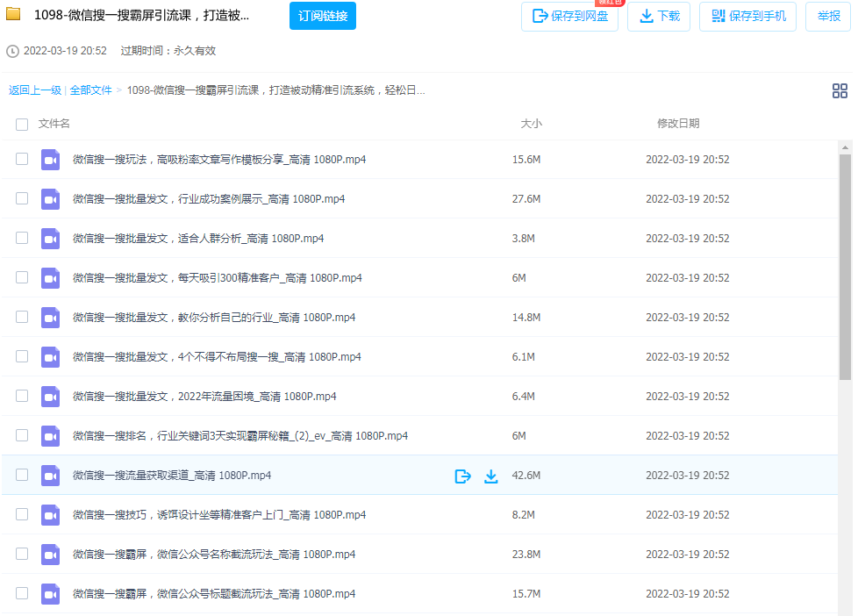Switch to grid view icon

[840, 90]
